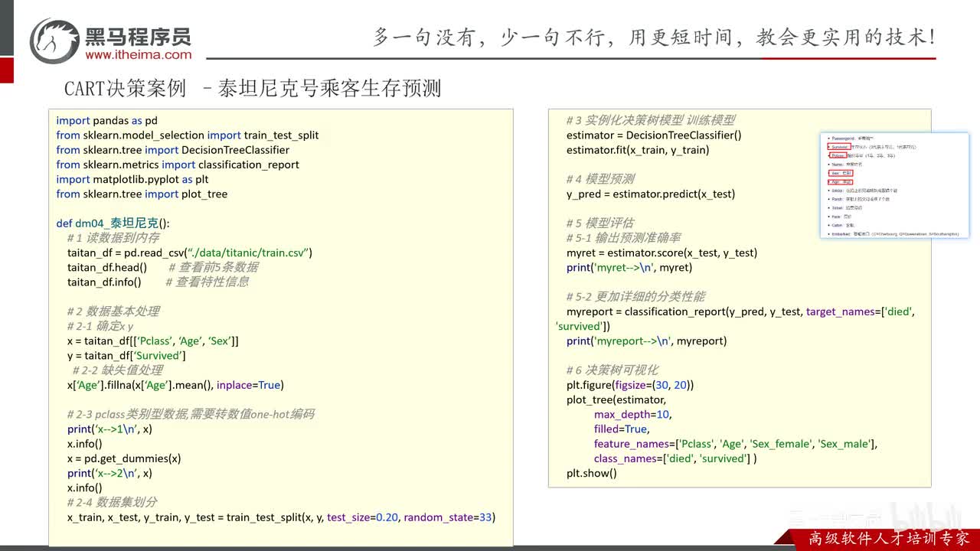
Task: Select the y_pred = estimator.predict(x_test) line
Action: (x=651, y=194)
